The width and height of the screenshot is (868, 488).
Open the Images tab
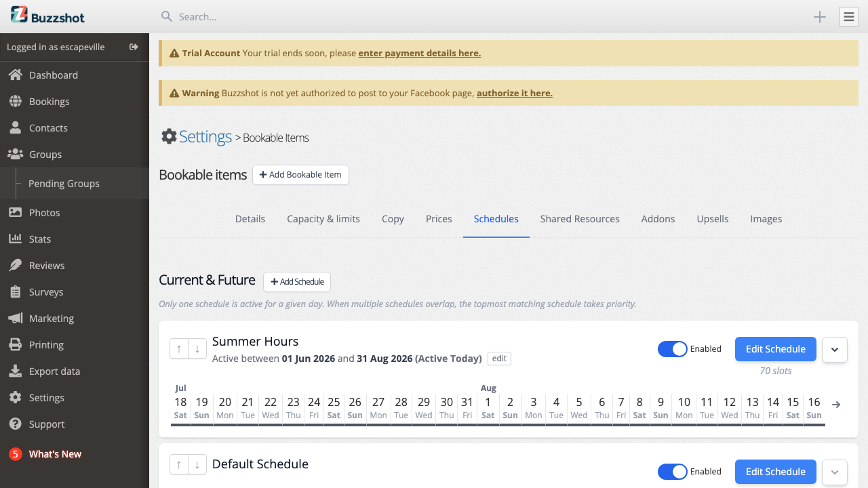coord(766,219)
